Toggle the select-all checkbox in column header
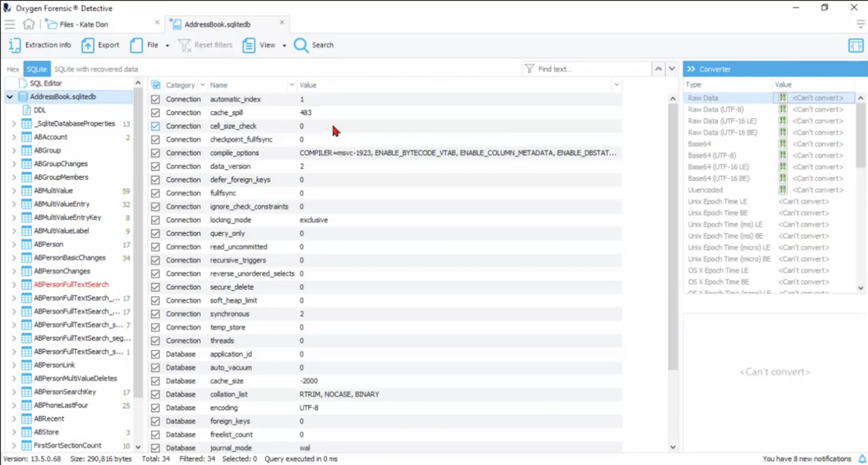This screenshot has height=465, width=868. click(155, 85)
